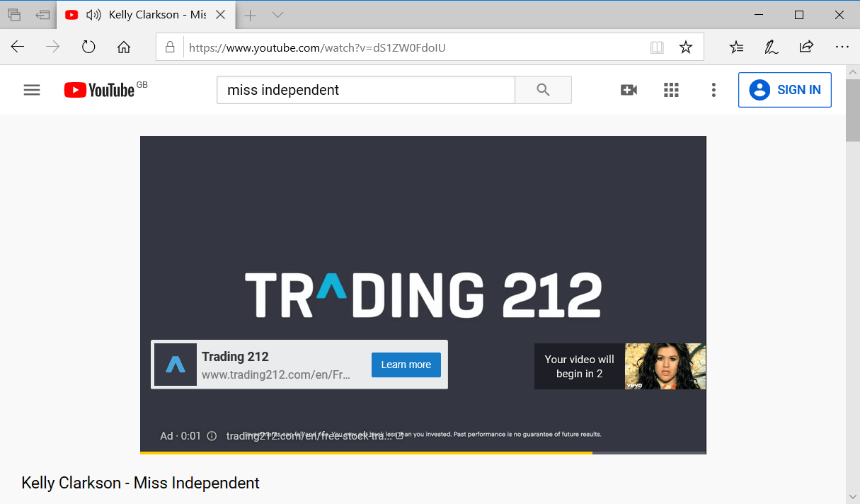The image size is (860, 504).
Task: Set these tabs aside
Action: point(43,14)
